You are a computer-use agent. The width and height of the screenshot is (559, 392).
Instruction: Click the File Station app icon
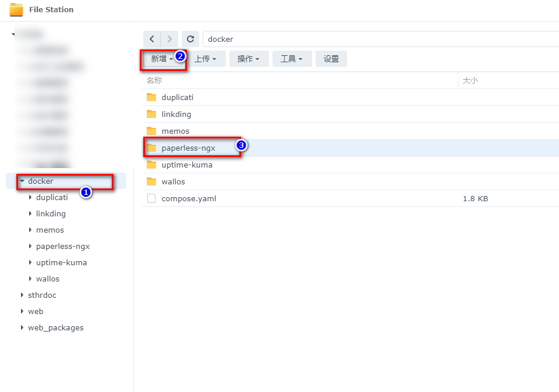click(16, 10)
